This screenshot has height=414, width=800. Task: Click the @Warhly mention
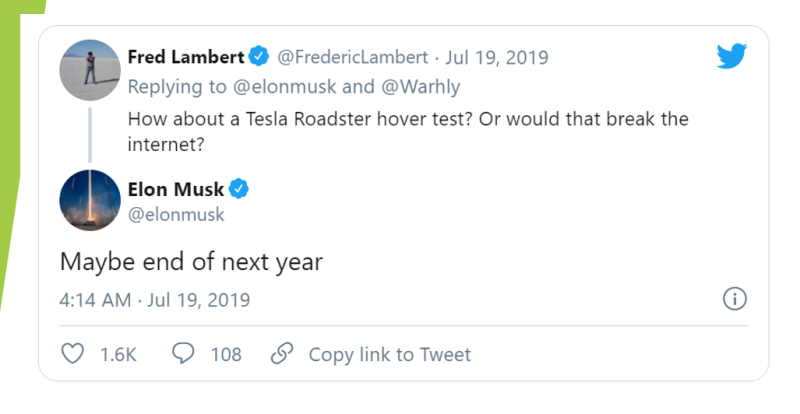(420, 87)
